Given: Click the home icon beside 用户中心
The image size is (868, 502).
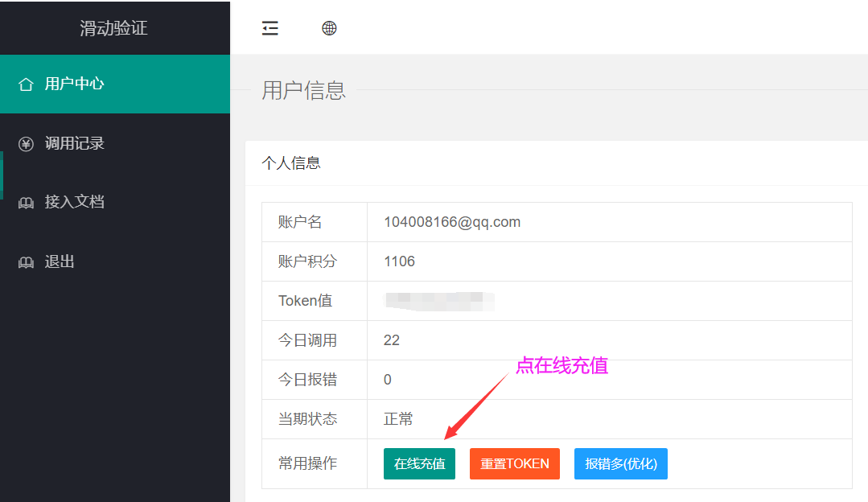Looking at the screenshot, I should [x=26, y=84].
